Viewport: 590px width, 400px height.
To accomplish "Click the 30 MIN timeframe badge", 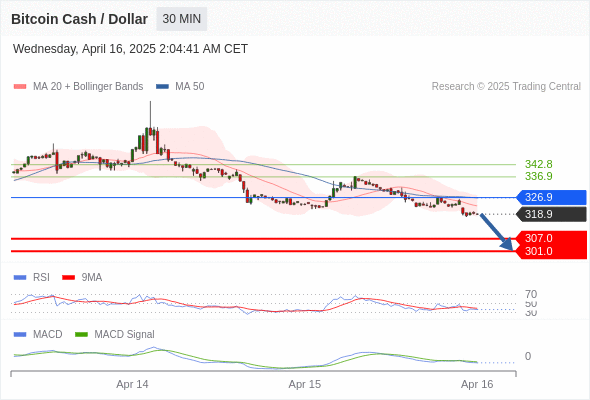I will tap(181, 19).
